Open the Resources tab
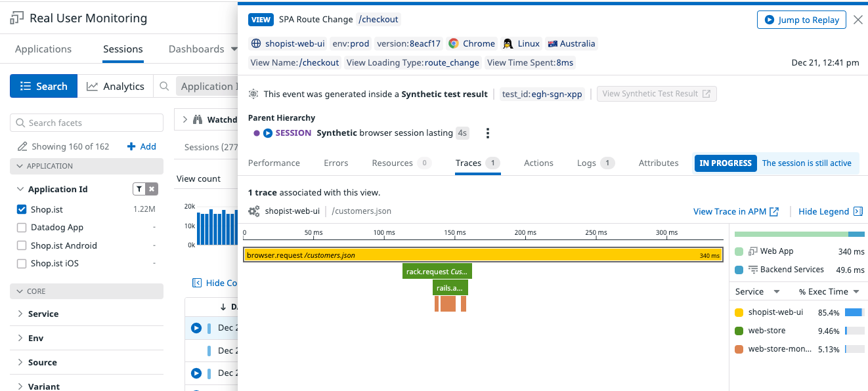 401,163
